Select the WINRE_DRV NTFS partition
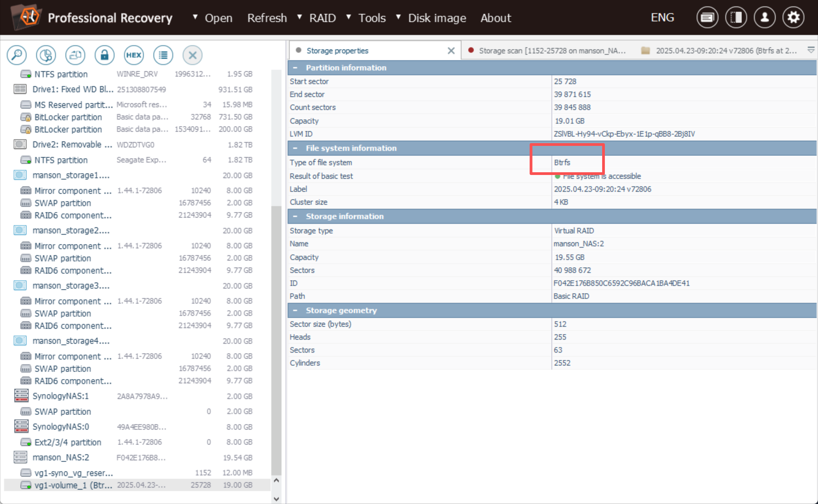Screen dimensions: 818x504 click(137, 74)
